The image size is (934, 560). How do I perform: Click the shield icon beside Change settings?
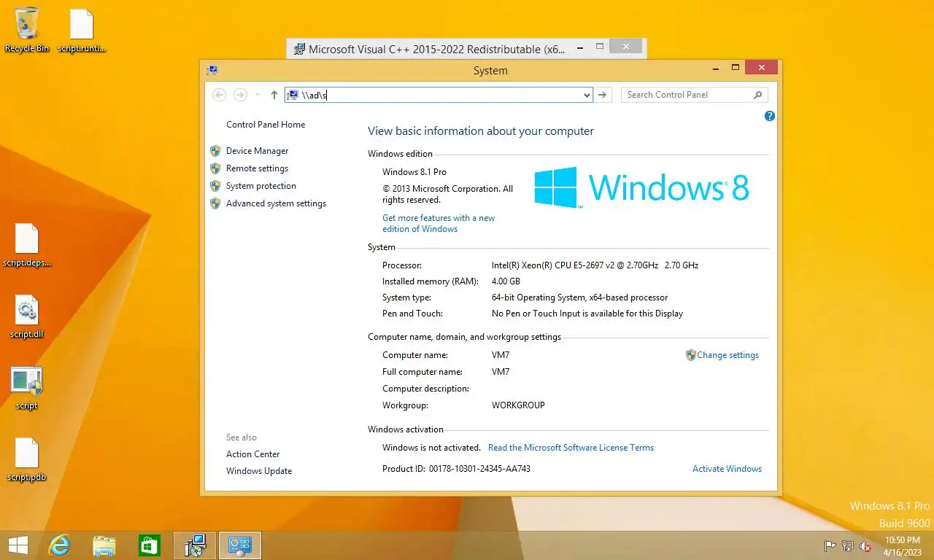pyautogui.click(x=690, y=355)
